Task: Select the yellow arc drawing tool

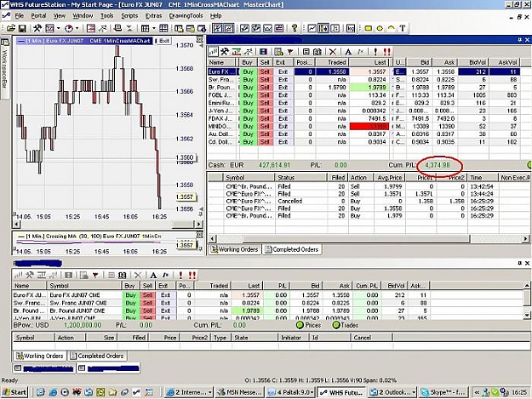Action: [x=391, y=28]
